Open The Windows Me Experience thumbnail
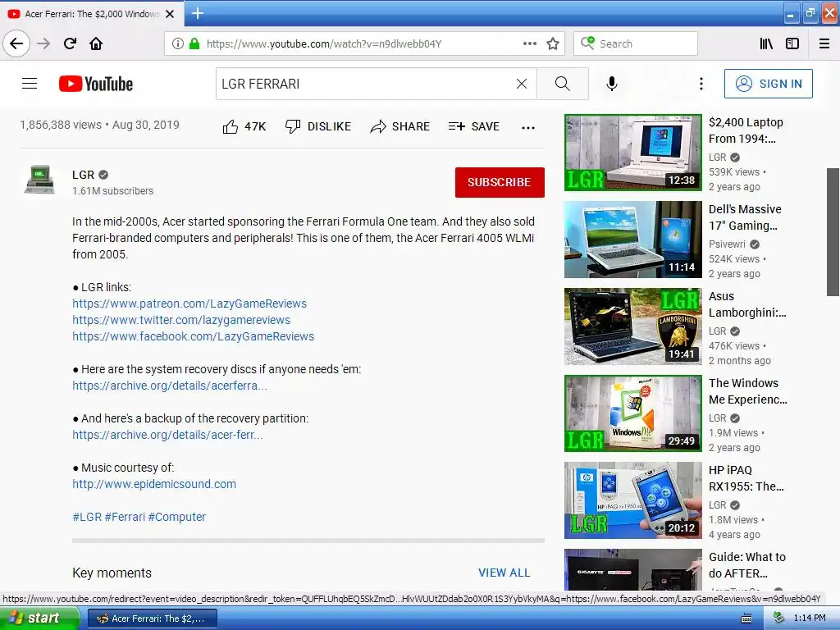 click(x=632, y=413)
